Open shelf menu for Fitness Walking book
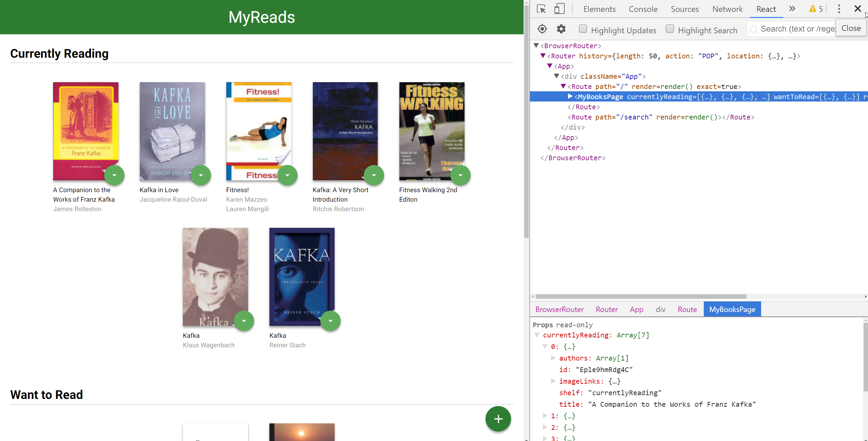 (460, 175)
